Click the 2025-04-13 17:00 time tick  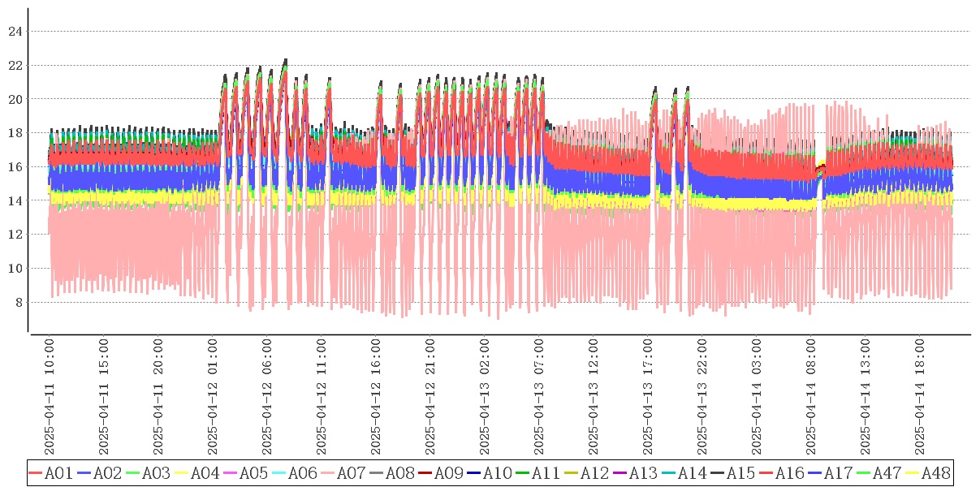(648, 397)
